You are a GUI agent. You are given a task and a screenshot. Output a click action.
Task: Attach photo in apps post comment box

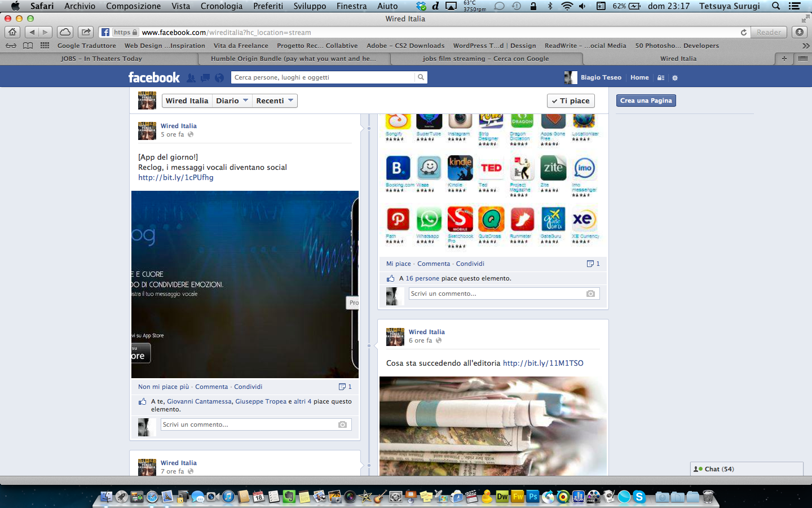point(590,294)
